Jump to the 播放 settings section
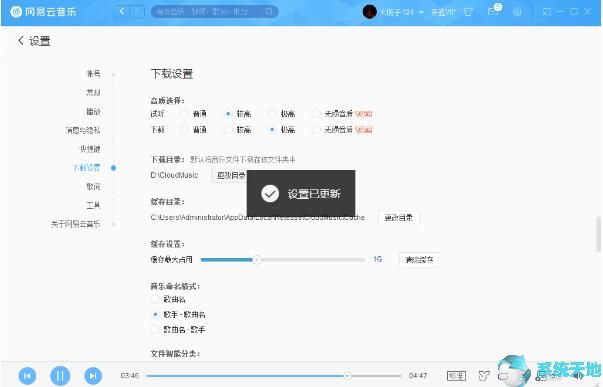Image resolution: width=603 pixels, height=387 pixels. click(x=93, y=111)
